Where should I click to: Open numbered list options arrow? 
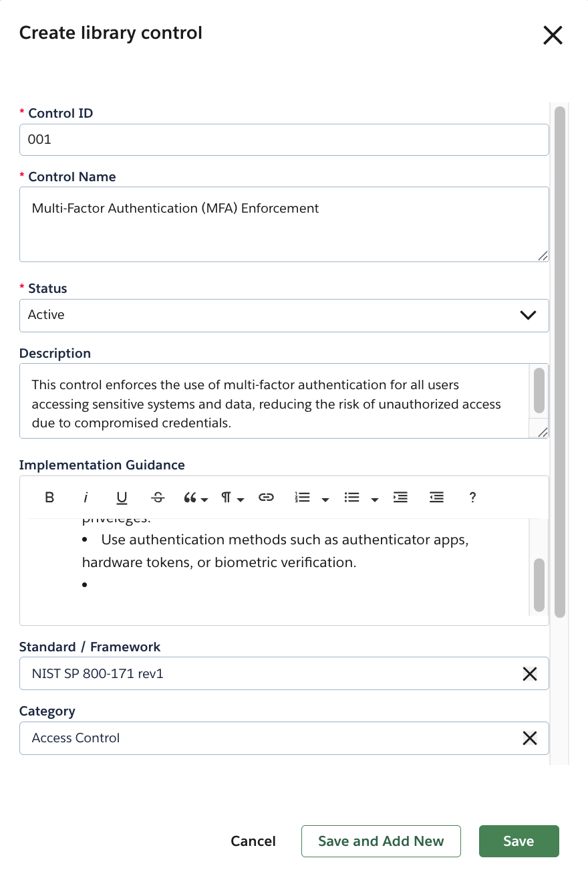tap(325, 499)
